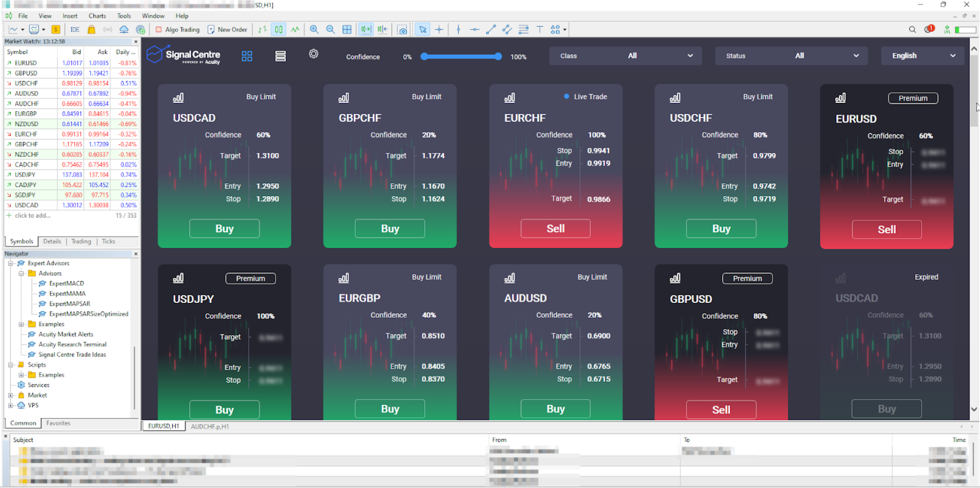980x488 pixels.
Task: Click the IDE icon in the toolbar
Action: [75, 29]
